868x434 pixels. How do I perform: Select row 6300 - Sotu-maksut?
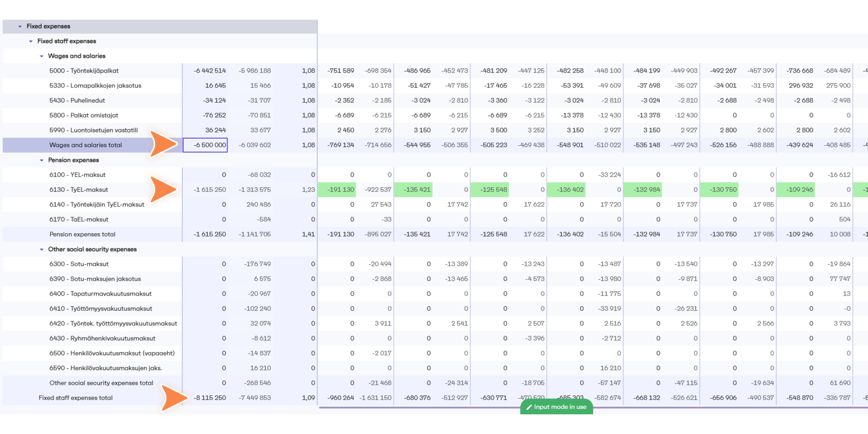coord(79,264)
